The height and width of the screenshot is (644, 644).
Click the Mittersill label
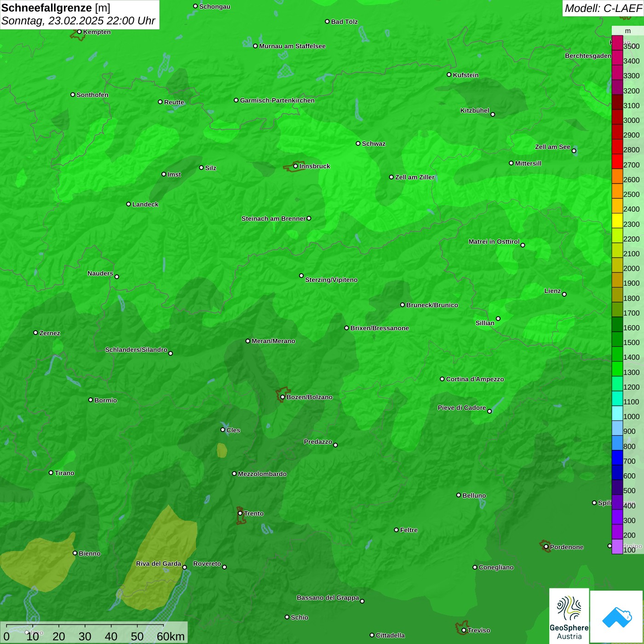(528, 163)
